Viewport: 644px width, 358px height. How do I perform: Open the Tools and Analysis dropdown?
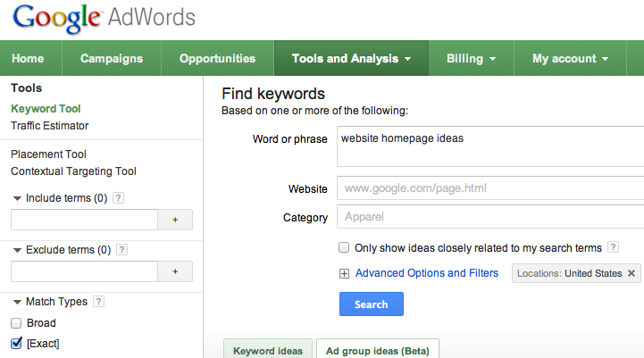[351, 58]
